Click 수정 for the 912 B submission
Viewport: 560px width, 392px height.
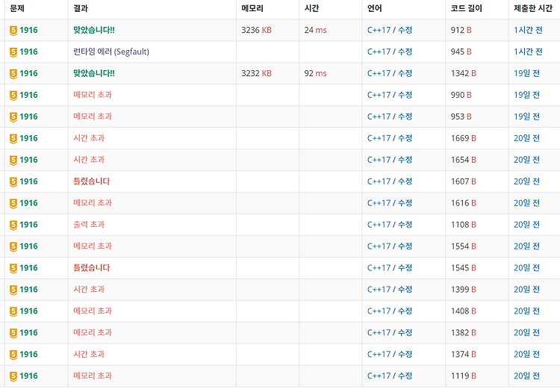(405, 30)
